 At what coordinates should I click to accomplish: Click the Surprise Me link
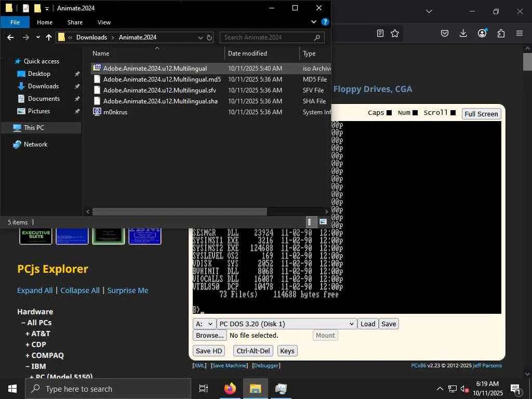click(x=128, y=290)
